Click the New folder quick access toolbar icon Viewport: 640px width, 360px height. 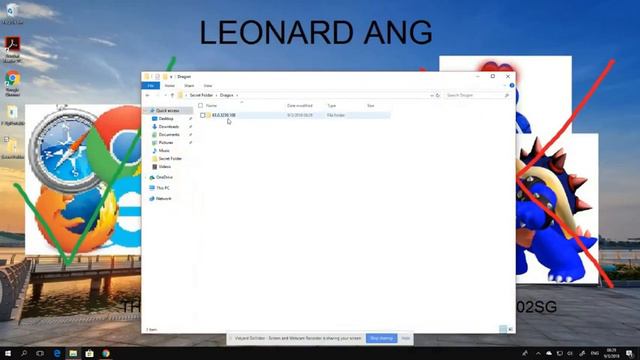tap(165, 76)
